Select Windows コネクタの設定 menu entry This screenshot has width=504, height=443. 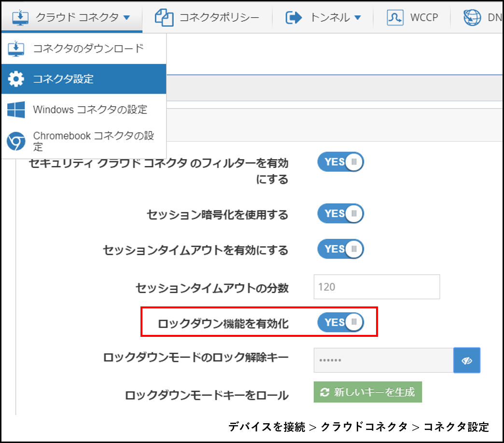point(84,110)
